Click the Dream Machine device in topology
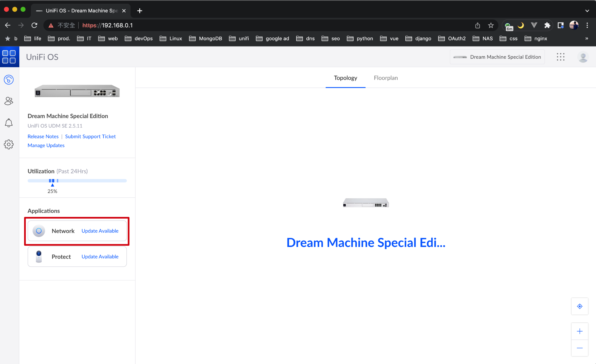 point(366,203)
